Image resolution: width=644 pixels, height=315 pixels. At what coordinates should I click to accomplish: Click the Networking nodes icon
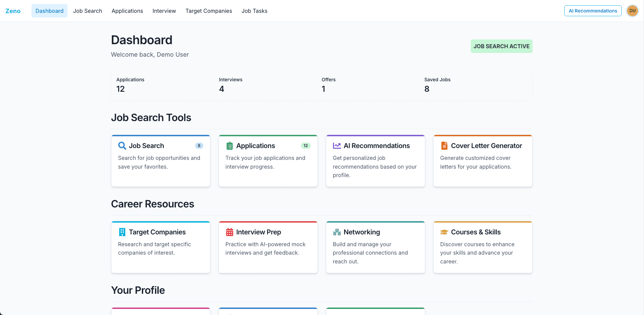coord(337,232)
